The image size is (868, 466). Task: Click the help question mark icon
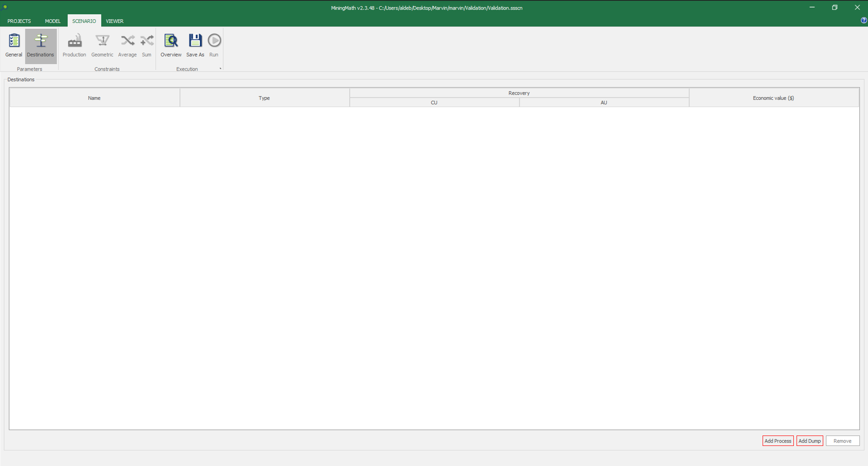coord(863,21)
